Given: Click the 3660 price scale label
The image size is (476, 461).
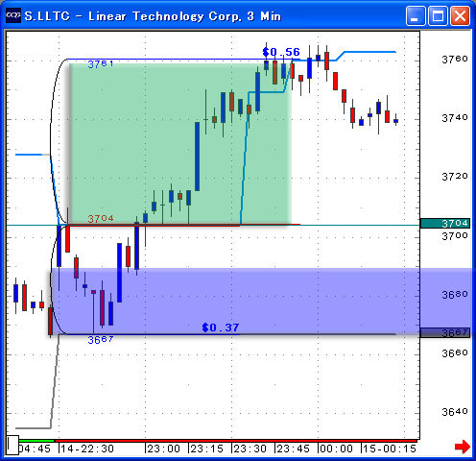Looking at the screenshot, I should pyautogui.click(x=455, y=353).
